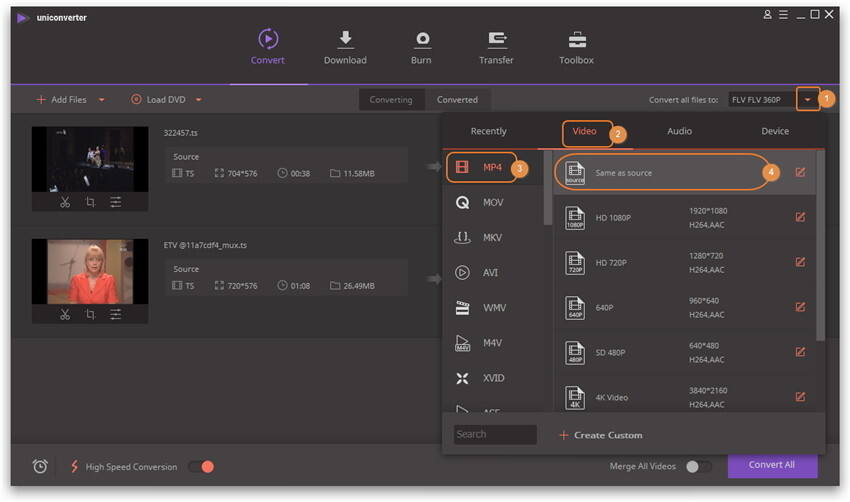The width and height of the screenshot is (850, 502).
Task: Click the Convert All button
Action: tap(772, 465)
